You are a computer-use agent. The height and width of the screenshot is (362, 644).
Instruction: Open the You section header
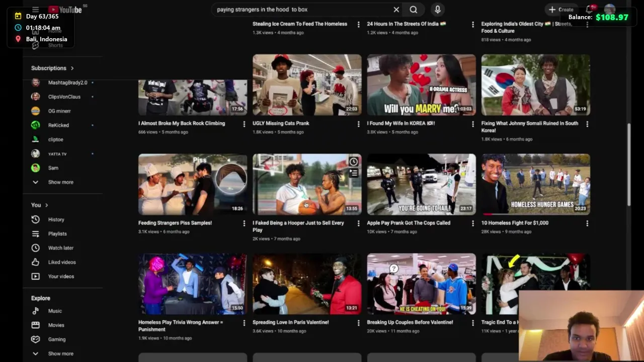(x=40, y=205)
